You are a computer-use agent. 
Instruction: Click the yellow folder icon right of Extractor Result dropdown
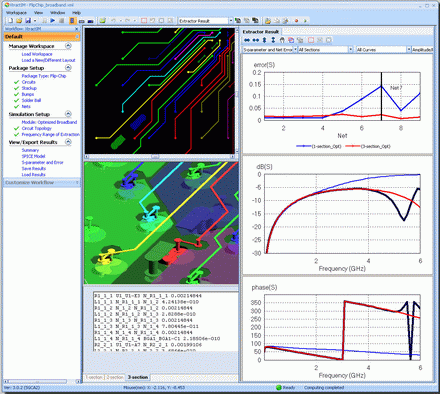[267, 21]
